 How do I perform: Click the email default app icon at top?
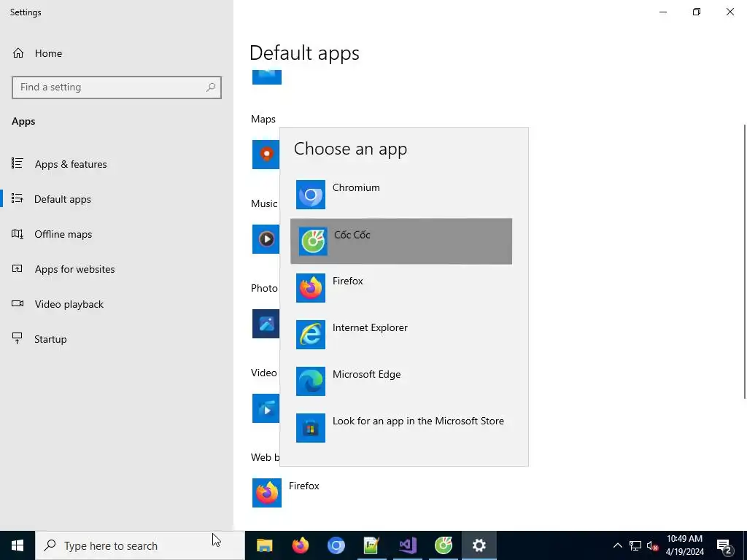267,77
